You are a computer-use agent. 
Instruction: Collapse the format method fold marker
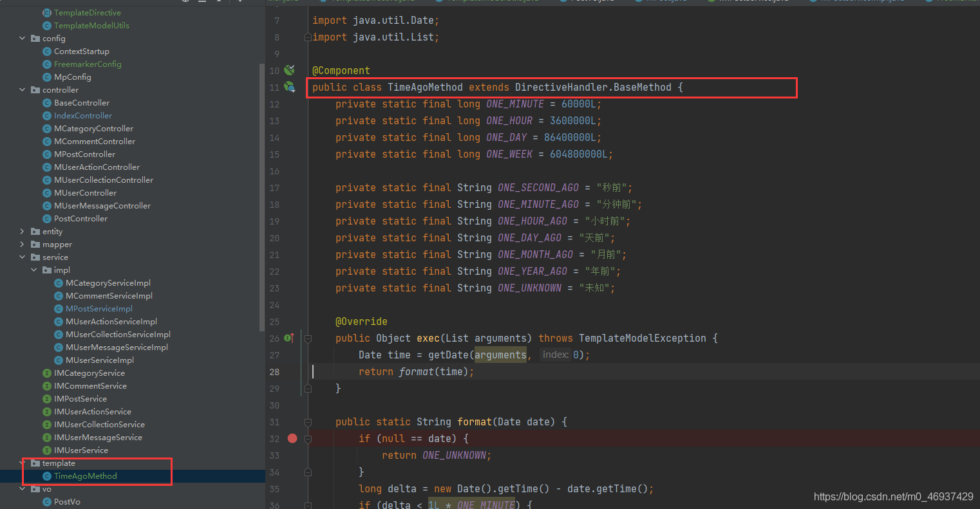[308, 421]
